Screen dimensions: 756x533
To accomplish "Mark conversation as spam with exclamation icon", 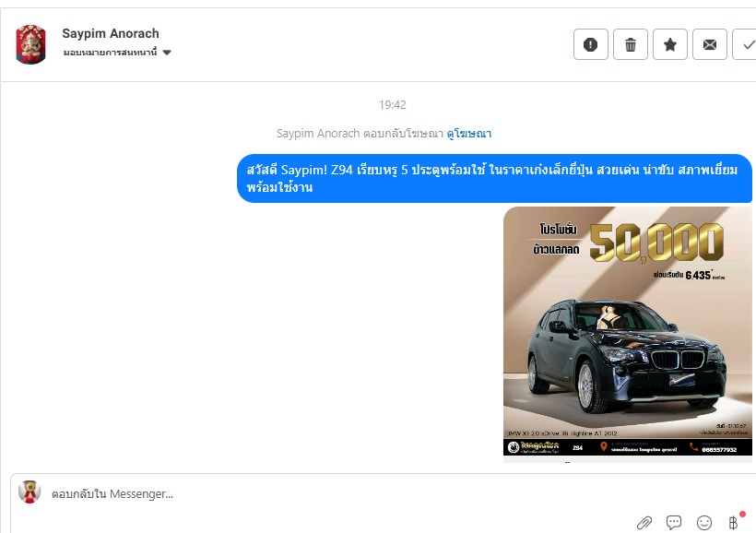I will tap(591, 44).
